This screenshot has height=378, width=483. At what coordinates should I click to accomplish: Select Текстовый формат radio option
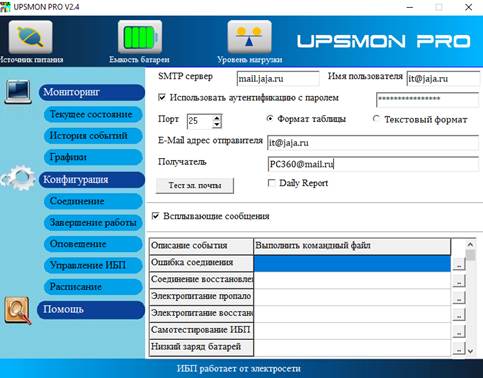(x=376, y=119)
